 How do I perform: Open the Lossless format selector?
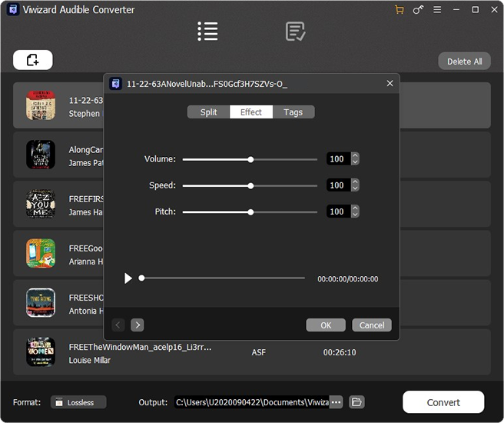coord(78,402)
